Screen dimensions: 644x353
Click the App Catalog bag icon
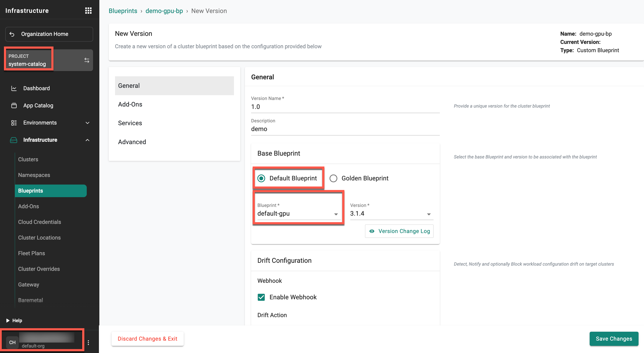point(14,105)
